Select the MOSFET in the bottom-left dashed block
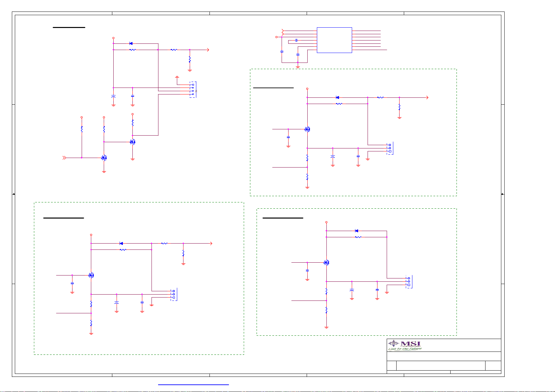This screenshot has width=555, height=392. pyautogui.click(x=91, y=275)
